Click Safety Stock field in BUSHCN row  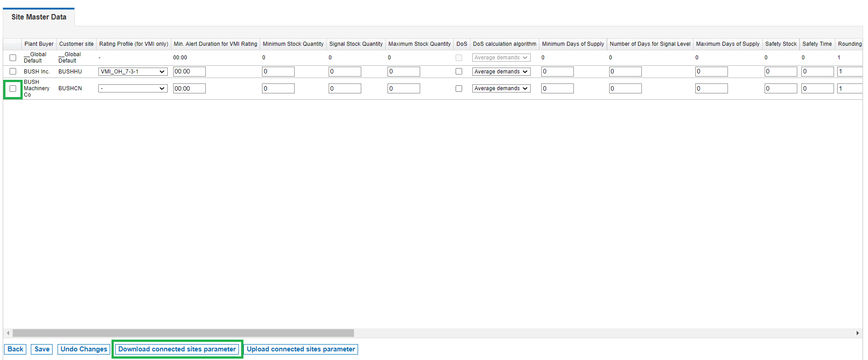click(x=781, y=88)
